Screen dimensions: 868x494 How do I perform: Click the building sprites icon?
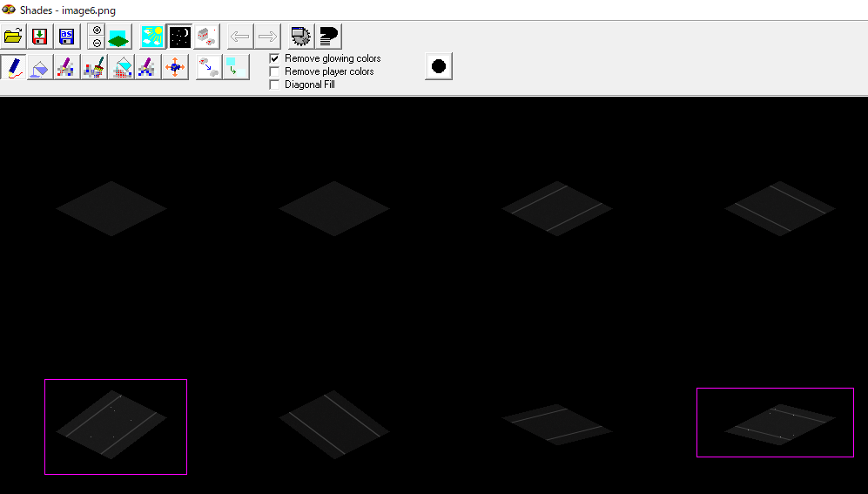pos(206,37)
